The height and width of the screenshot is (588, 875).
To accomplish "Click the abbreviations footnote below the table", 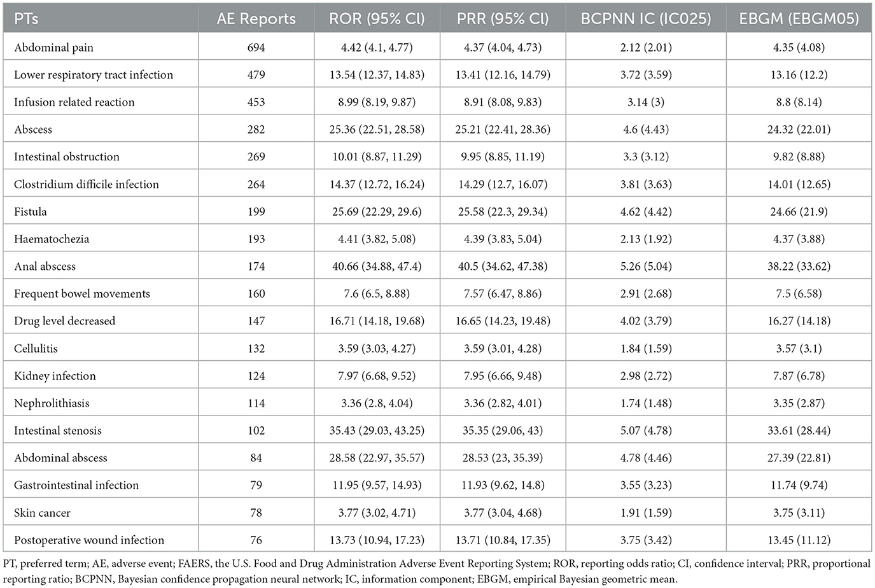I will (437, 571).
